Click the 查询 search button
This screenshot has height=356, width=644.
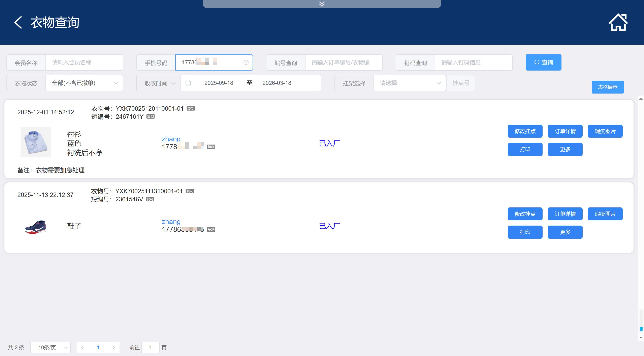tap(543, 62)
